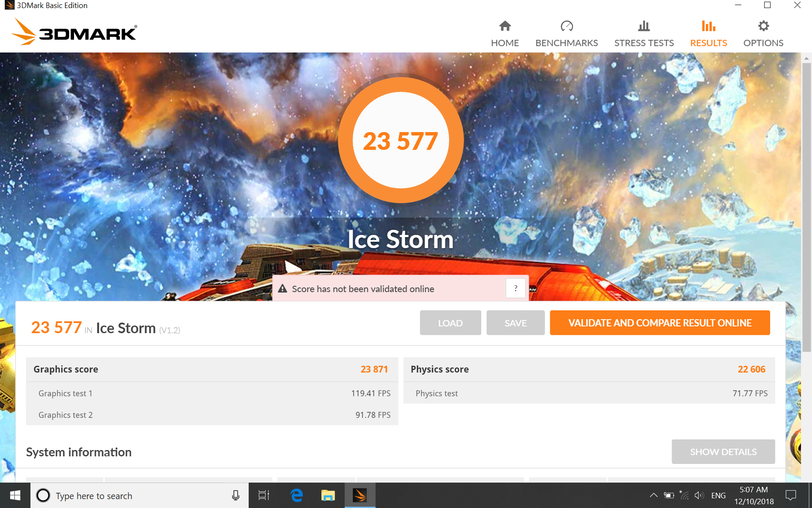
Task: Open the Wi-Fi network tray icon
Action: (684, 495)
